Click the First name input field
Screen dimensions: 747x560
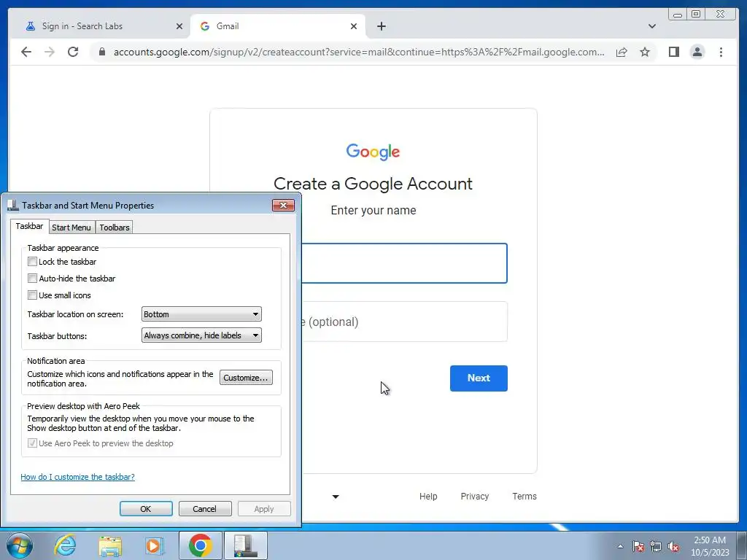pyautogui.click(x=404, y=263)
